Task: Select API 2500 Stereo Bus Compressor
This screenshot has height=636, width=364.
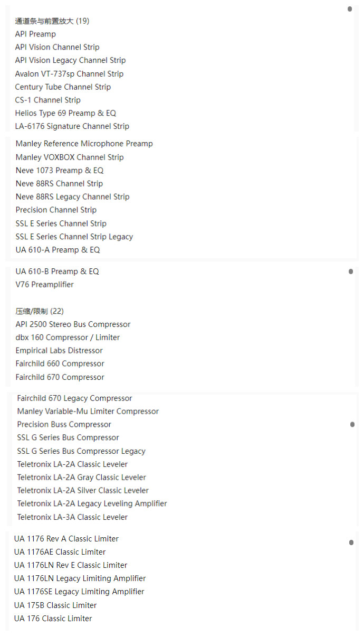Action: tap(73, 324)
